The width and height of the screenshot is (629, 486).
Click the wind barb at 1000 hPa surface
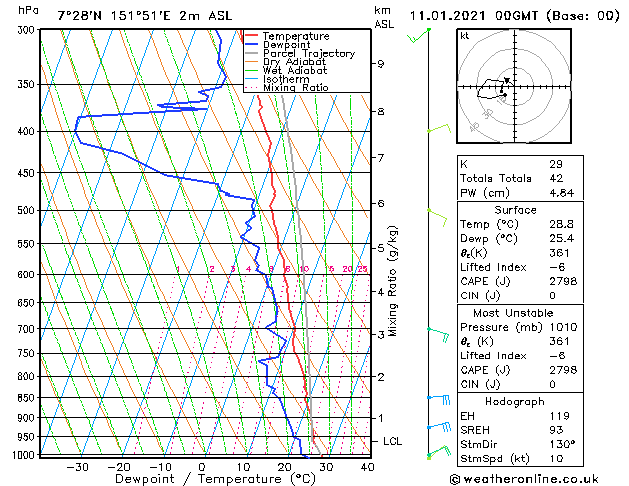439,452
